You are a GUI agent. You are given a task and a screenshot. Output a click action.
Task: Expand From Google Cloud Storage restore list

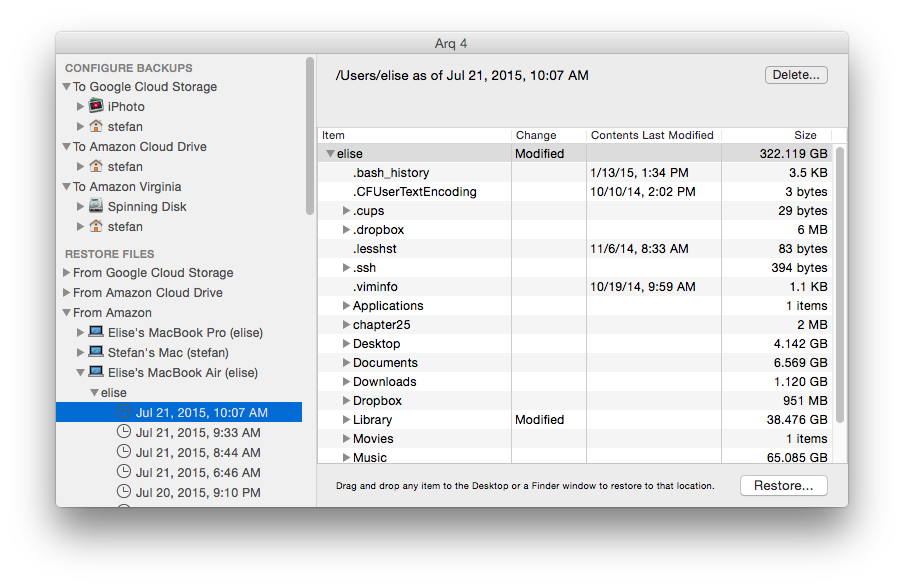tap(67, 273)
